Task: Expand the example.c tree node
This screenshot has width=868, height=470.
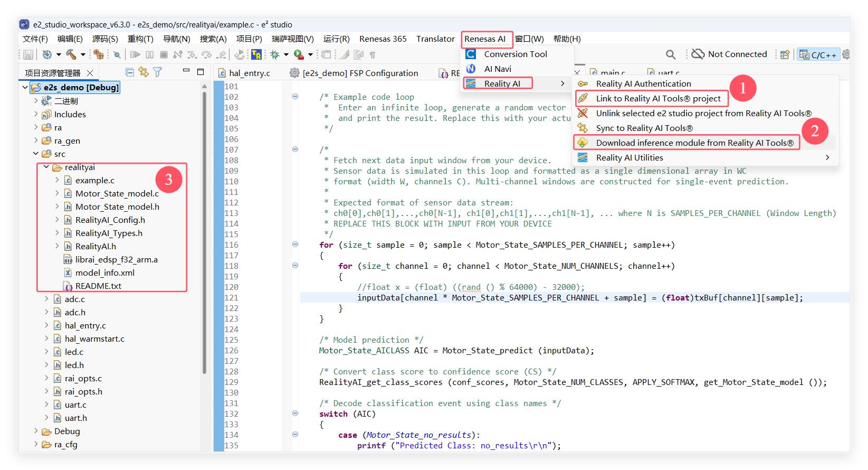Action: [57, 180]
